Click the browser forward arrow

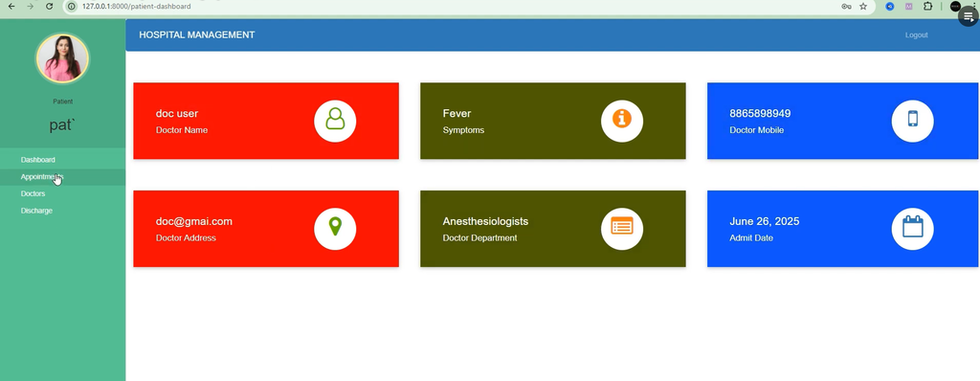(x=30, y=7)
